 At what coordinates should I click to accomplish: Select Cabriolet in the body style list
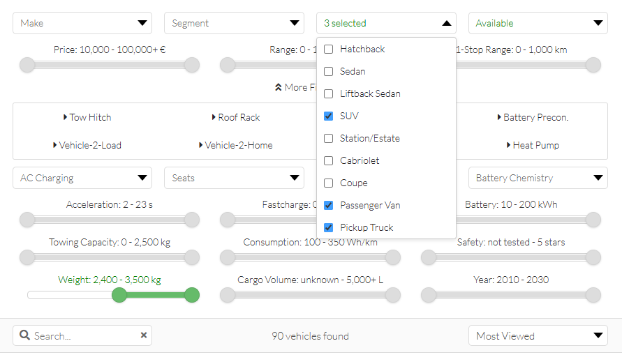pyautogui.click(x=329, y=161)
